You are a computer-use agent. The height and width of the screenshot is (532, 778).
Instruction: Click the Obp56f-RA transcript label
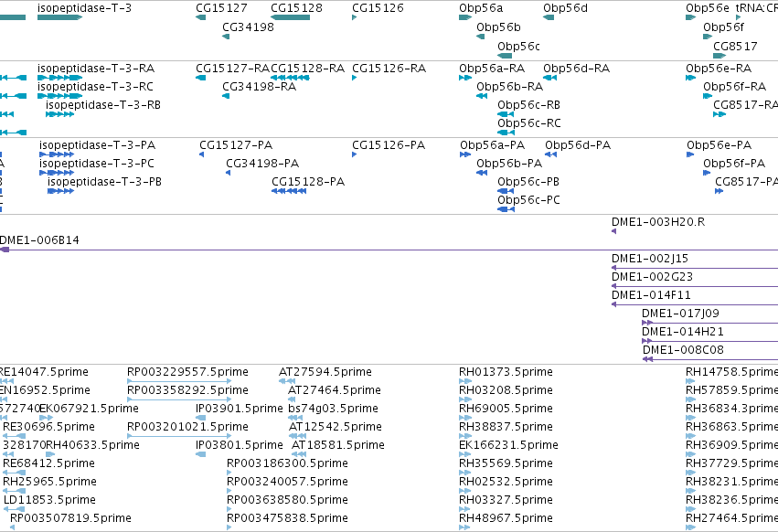point(734,86)
